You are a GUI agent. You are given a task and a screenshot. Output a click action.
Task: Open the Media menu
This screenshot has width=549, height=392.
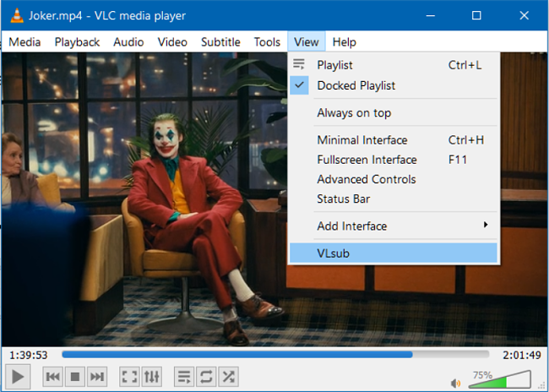tap(24, 42)
